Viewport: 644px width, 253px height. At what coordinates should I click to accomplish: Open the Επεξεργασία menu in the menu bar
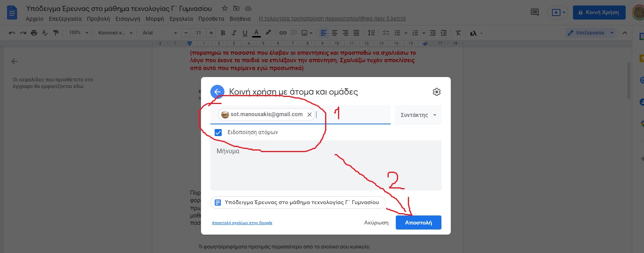click(x=65, y=19)
